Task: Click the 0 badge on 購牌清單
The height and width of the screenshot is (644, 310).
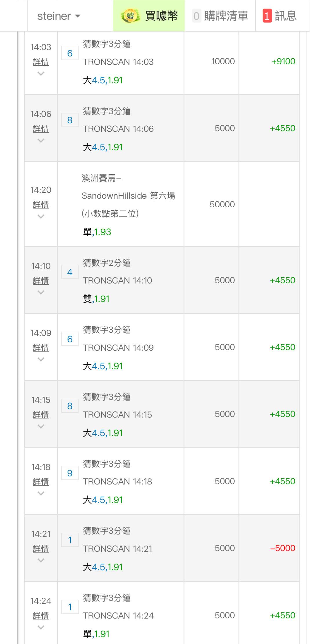Action: coord(196,16)
